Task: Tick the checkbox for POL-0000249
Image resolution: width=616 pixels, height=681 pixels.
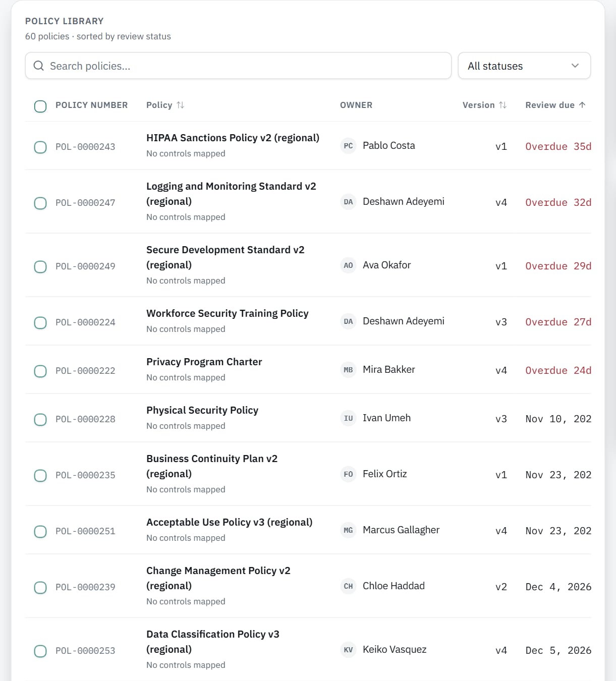Action: click(x=40, y=266)
